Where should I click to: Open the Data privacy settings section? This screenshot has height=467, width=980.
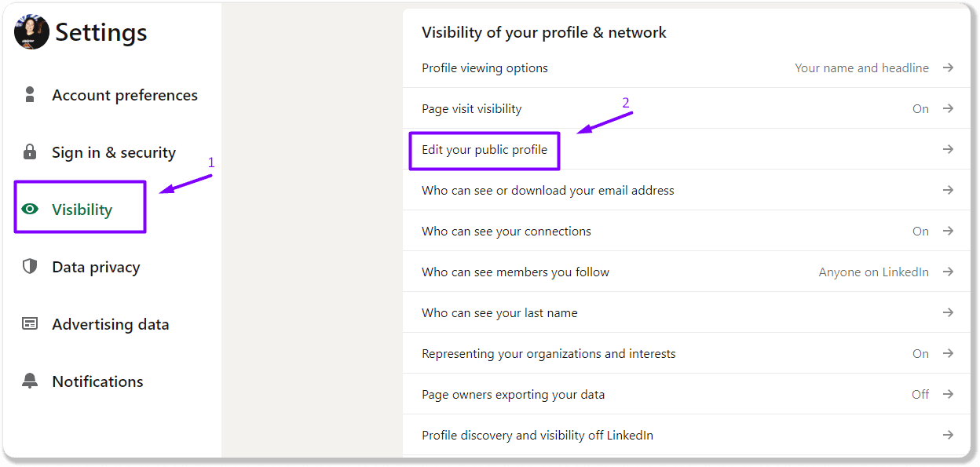pos(96,267)
